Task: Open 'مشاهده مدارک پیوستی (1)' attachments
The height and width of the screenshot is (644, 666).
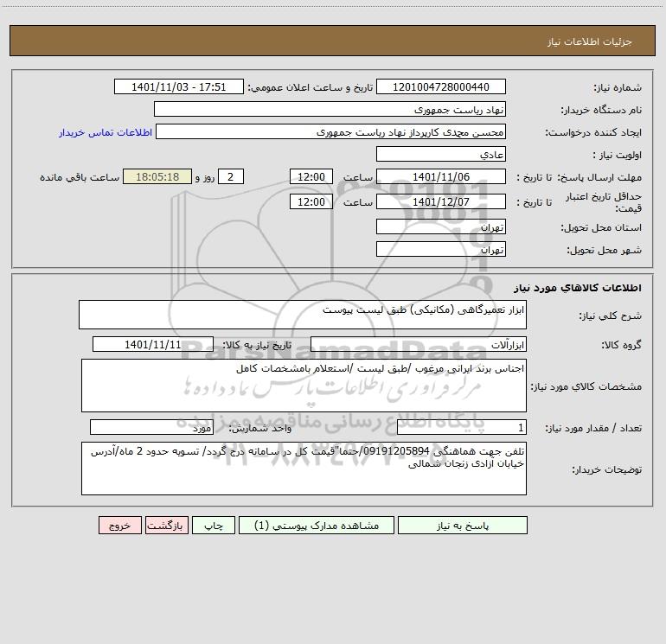Action: pyautogui.click(x=317, y=525)
